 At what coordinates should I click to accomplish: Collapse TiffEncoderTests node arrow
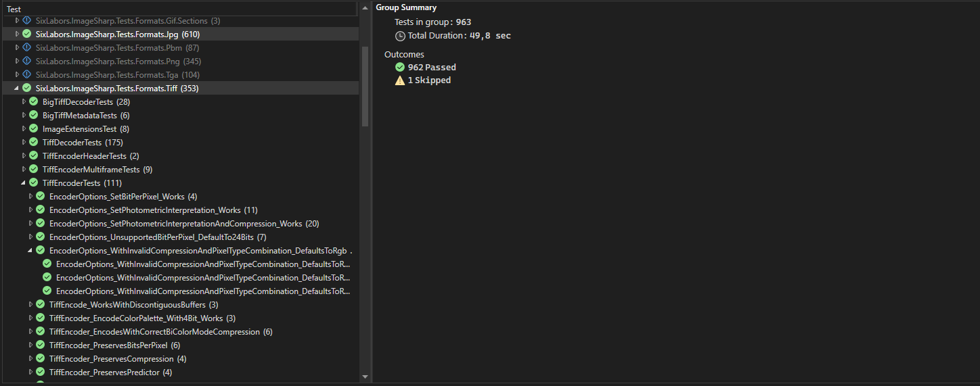point(24,183)
